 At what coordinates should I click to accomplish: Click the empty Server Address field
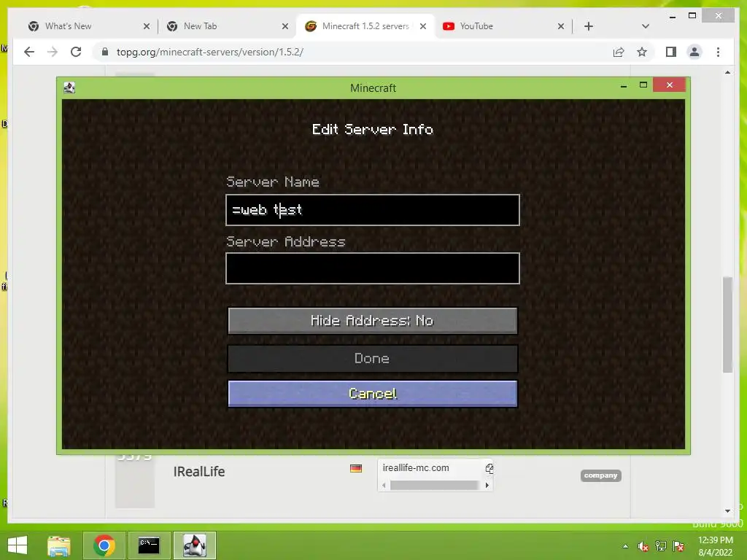373,268
